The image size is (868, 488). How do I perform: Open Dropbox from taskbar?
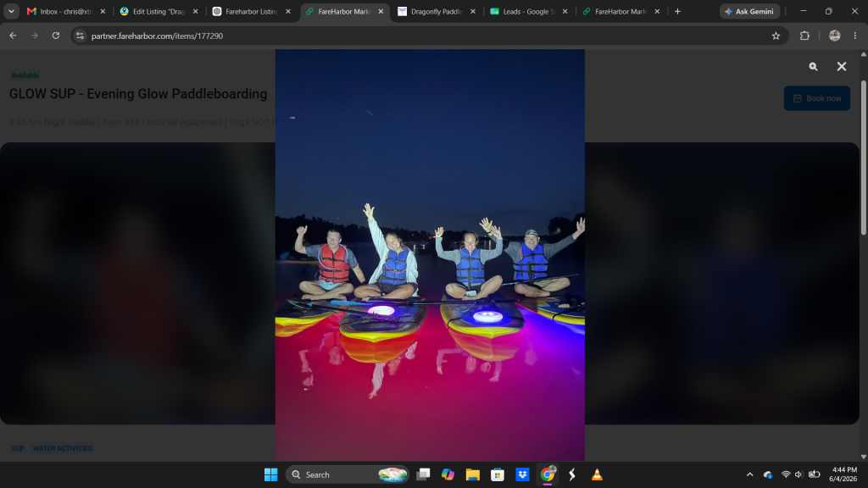(522, 474)
